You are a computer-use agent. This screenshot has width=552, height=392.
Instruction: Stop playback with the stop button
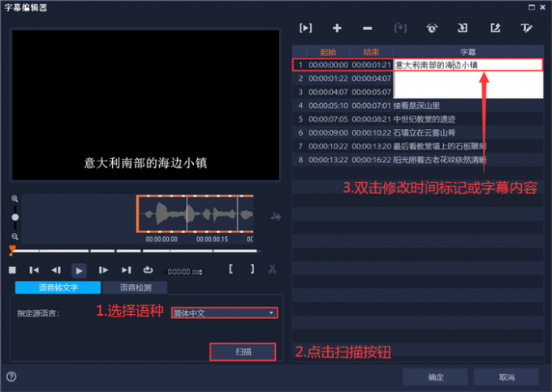tap(12, 270)
